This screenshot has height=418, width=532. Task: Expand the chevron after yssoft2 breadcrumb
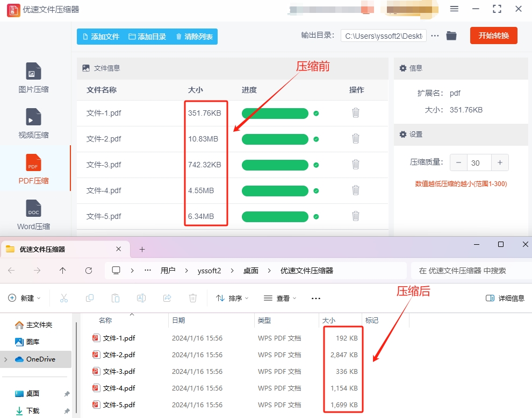tap(232, 271)
